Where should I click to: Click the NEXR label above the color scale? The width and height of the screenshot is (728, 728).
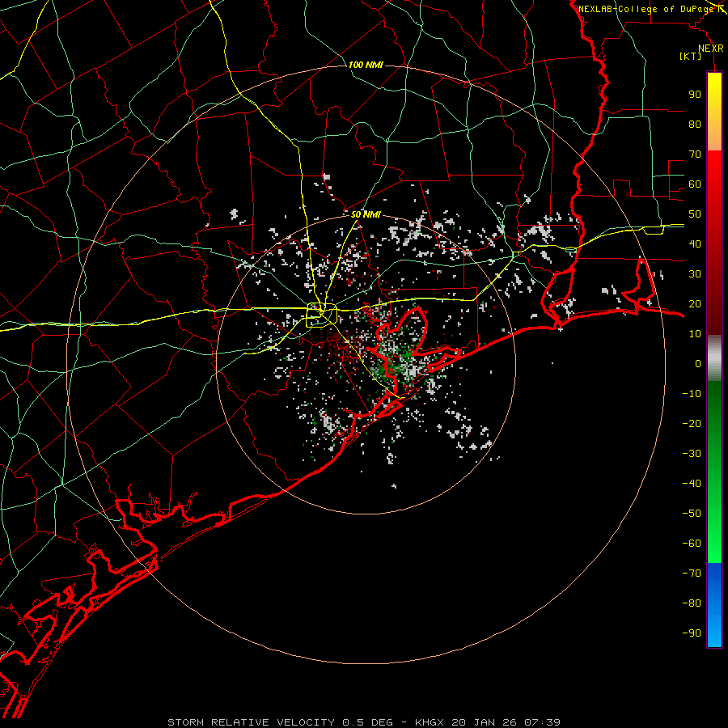point(711,49)
